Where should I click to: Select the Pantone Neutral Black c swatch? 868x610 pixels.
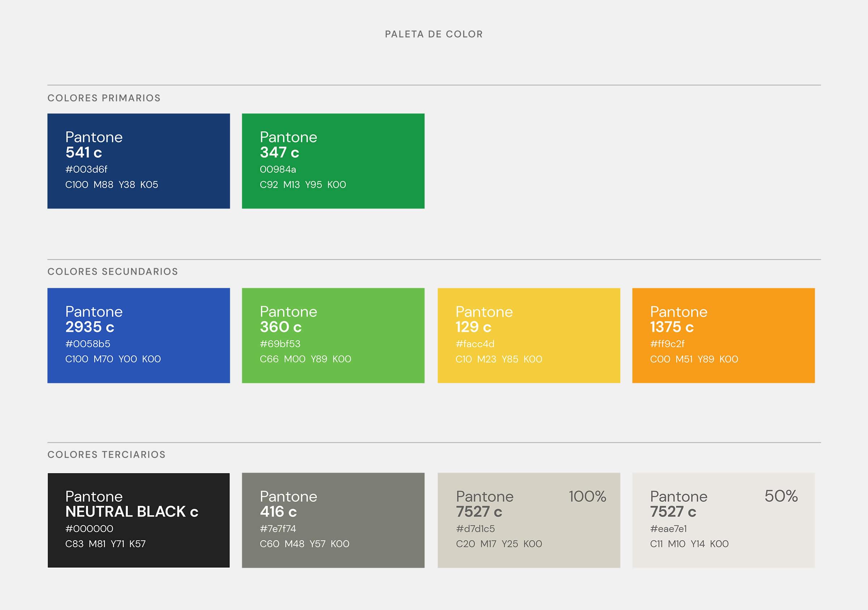[x=138, y=520]
